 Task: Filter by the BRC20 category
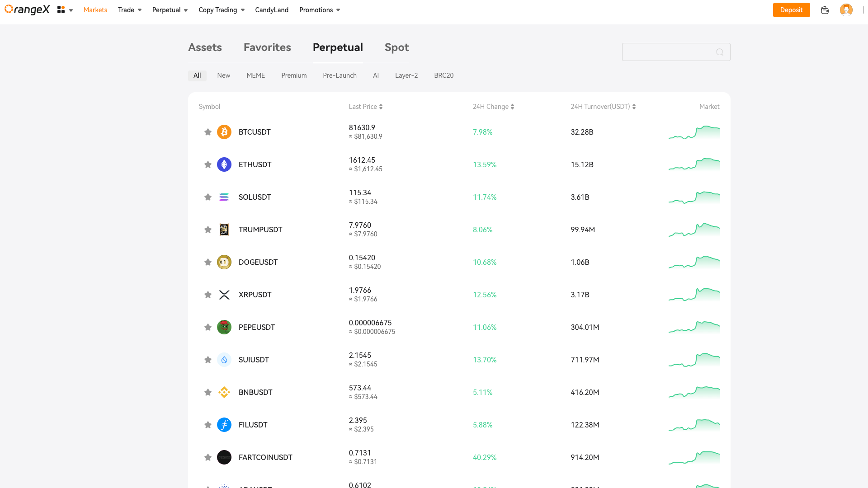[443, 75]
